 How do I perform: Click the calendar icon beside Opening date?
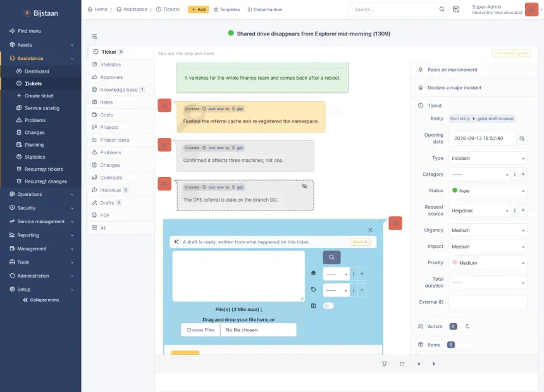click(522, 138)
